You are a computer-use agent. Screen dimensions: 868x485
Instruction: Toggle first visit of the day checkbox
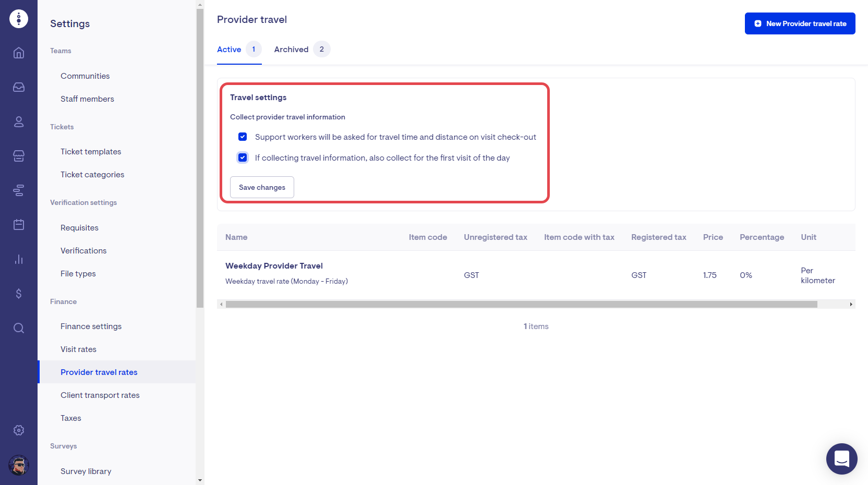tap(243, 157)
